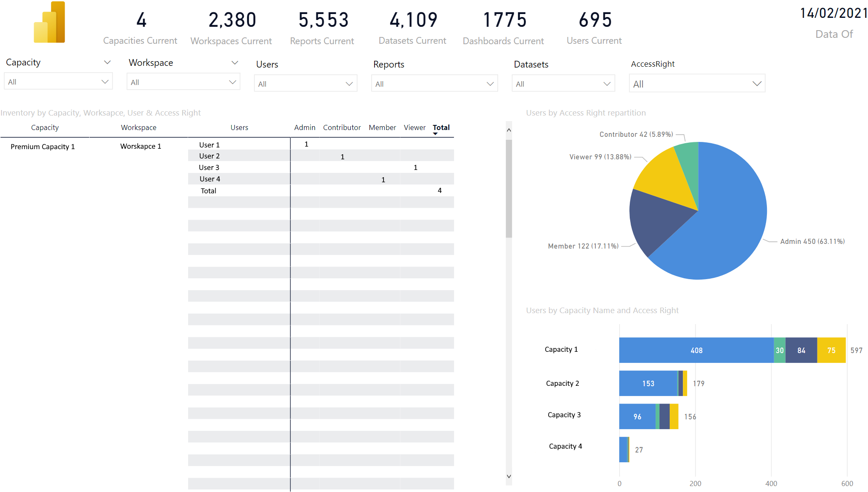Image resolution: width=868 pixels, height=492 pixels.
Task: Click the Capacity 1 Member bar 84
Action: (801, 350)
